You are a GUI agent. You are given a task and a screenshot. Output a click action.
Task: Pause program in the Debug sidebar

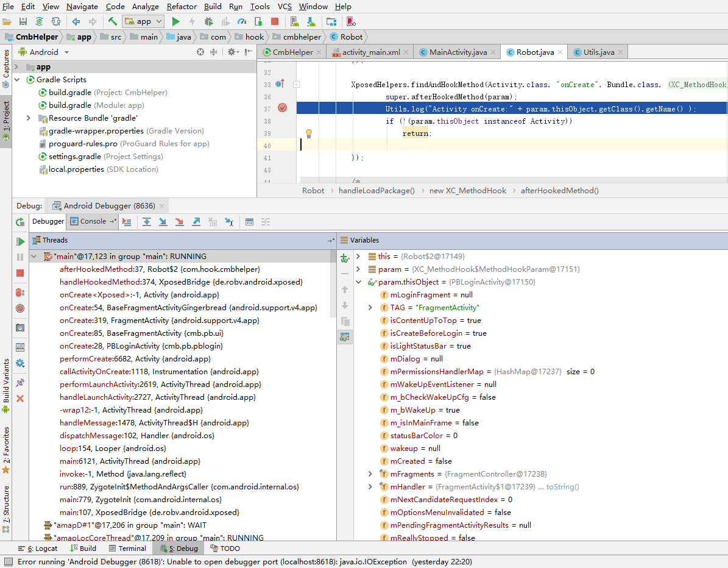[x=20, y=257]
